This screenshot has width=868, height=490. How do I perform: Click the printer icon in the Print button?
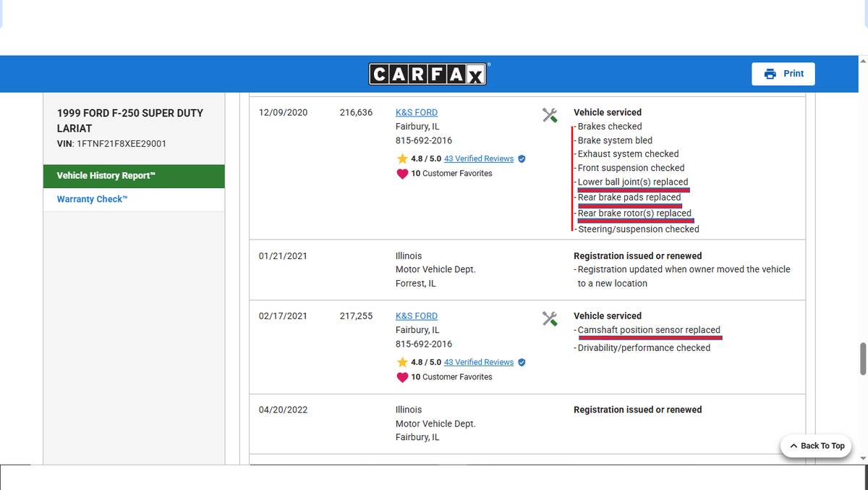770,74
